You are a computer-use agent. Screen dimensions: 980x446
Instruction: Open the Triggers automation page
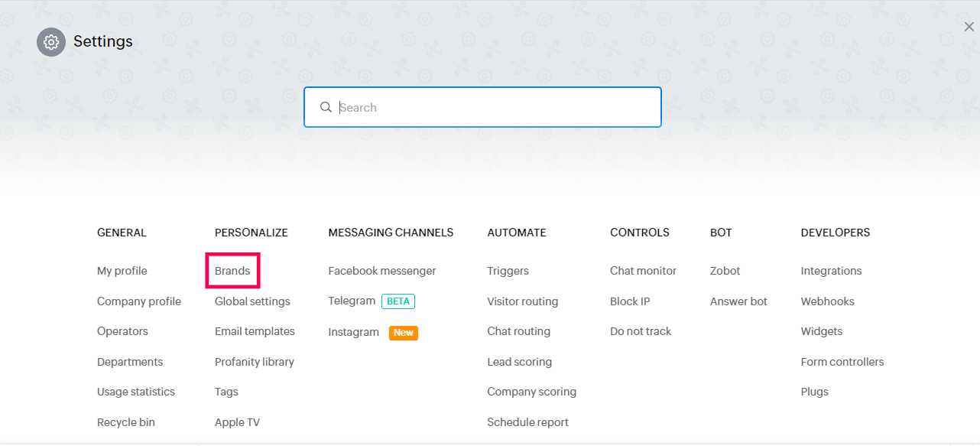point(508,271)
